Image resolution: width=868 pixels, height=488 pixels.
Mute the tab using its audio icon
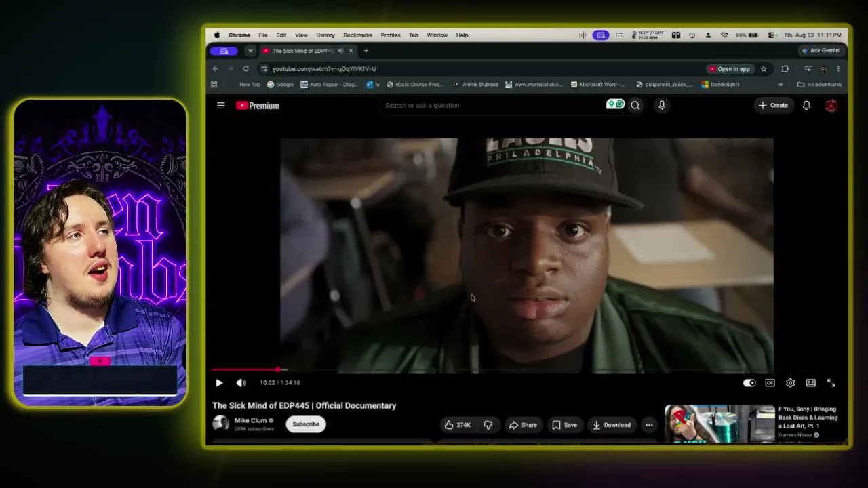[340, 50]
